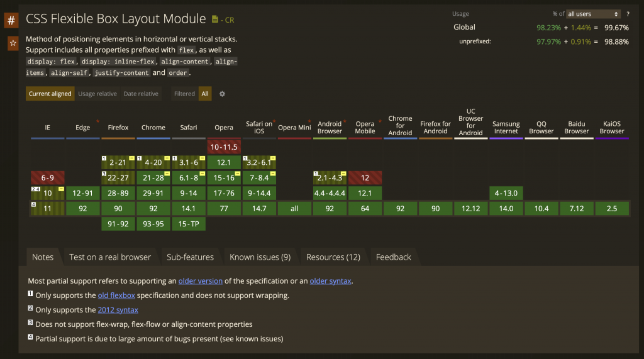Select the Edge 12-91 cell
Viewport: 644px width, 359px height.
pos(82,193)
